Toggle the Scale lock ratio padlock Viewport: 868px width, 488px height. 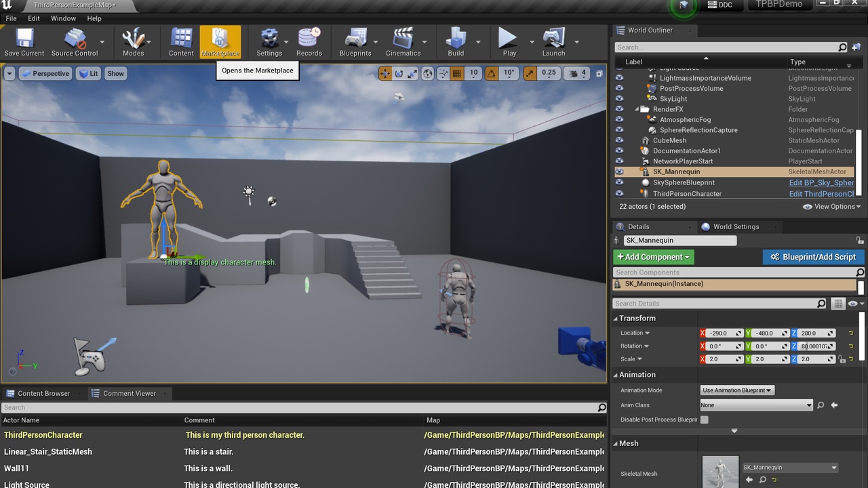(841, 359)
